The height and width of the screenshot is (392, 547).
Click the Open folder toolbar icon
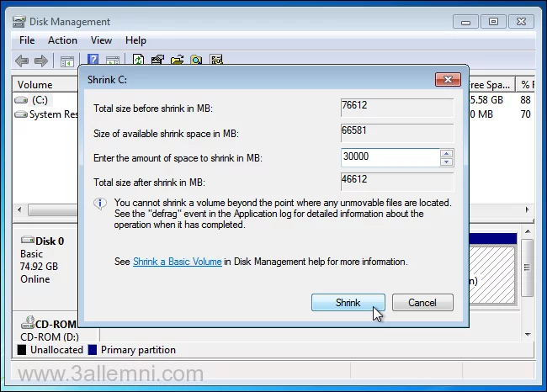178,60
